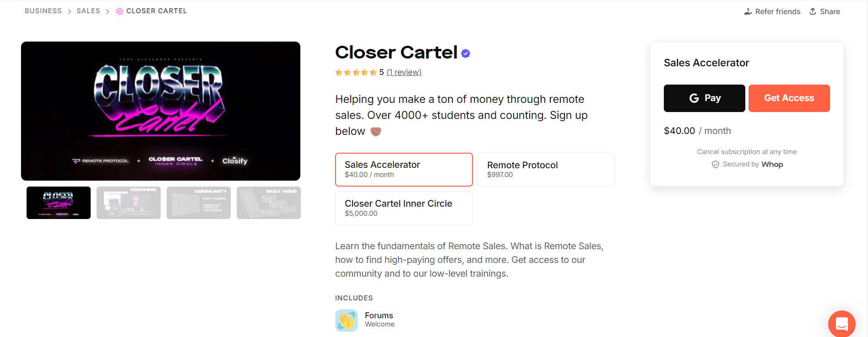Open the 1 review link
The width and height of the screenshot is (868, 337).
[404, 72]
